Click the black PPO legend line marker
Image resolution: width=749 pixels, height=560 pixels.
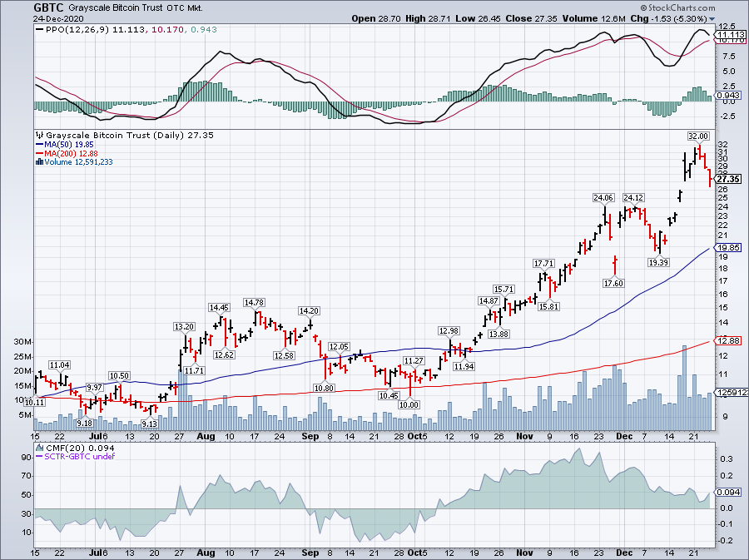(x=40, y=30)
